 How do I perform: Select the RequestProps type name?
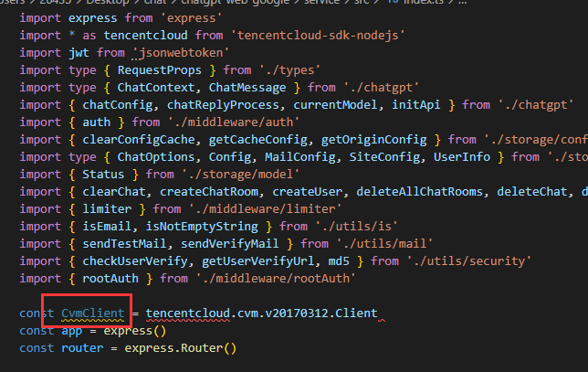160,70
